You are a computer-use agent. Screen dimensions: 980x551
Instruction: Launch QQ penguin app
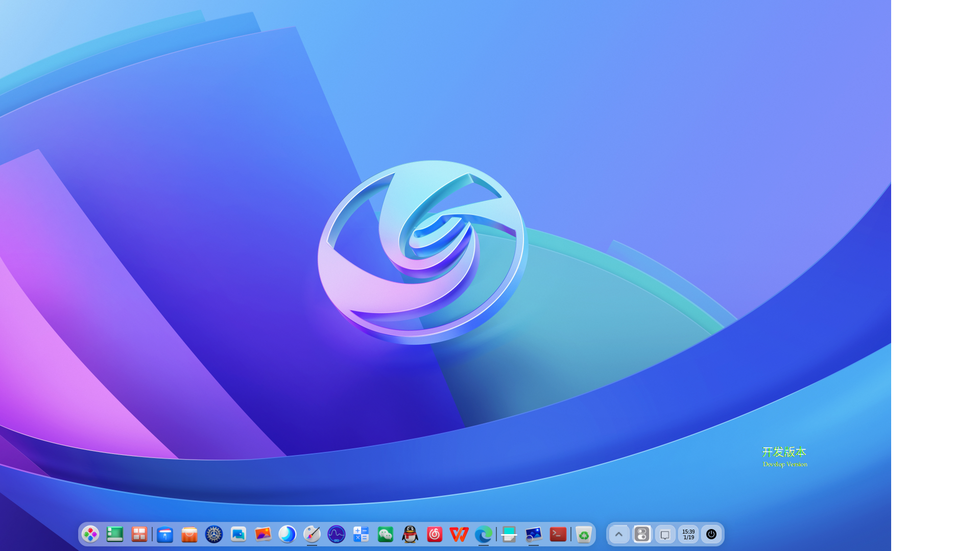click(x=410, y=534)
